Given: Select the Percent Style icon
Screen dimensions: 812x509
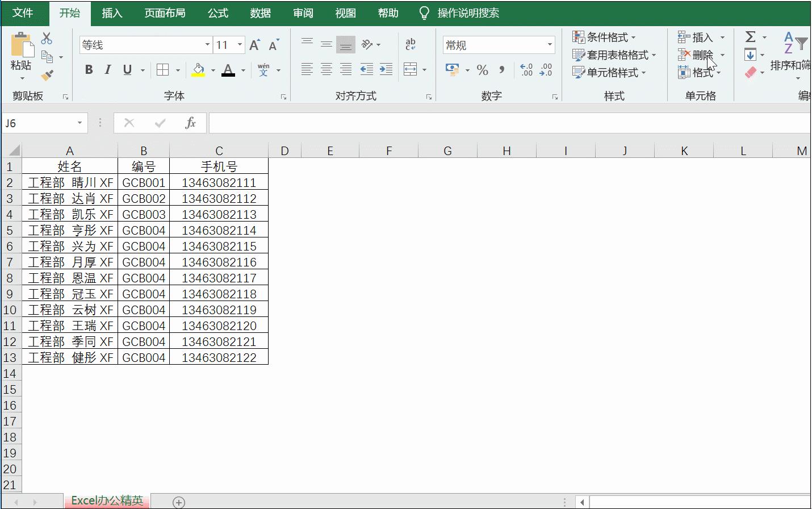Looking at the screenshot, I should point(483,70).
